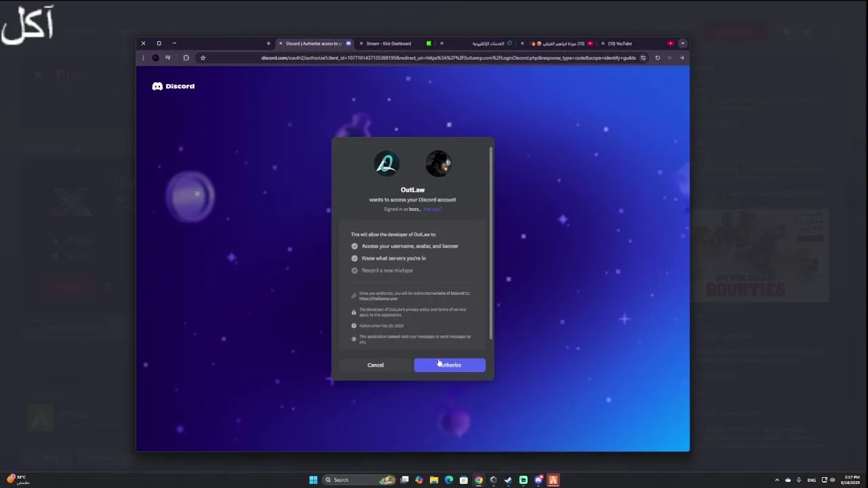Screen dimensions: 868x488
Task: Open the media control icon in toolbar
Action: pyautogui.click(x=167, y=58)
